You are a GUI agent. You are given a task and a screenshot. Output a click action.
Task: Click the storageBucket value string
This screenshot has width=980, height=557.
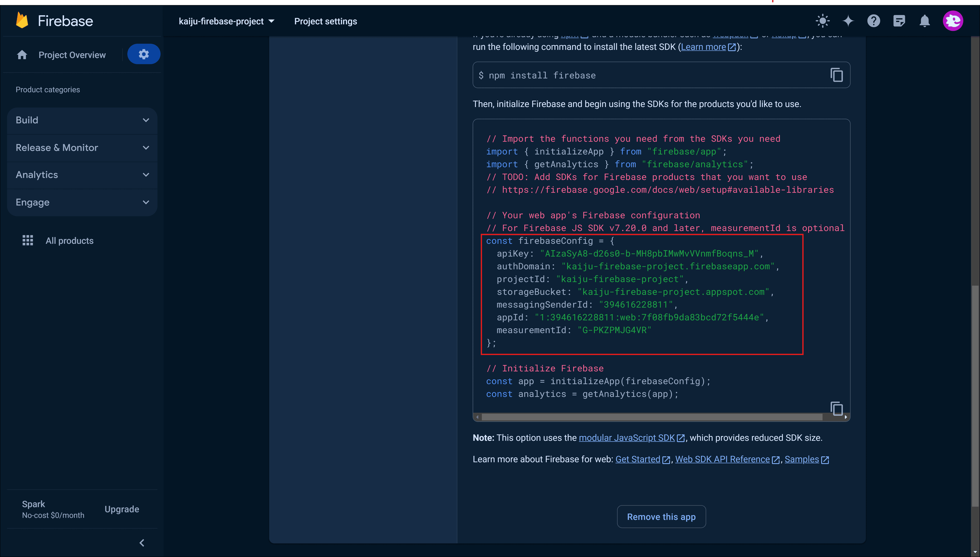[x=673, y=292]
